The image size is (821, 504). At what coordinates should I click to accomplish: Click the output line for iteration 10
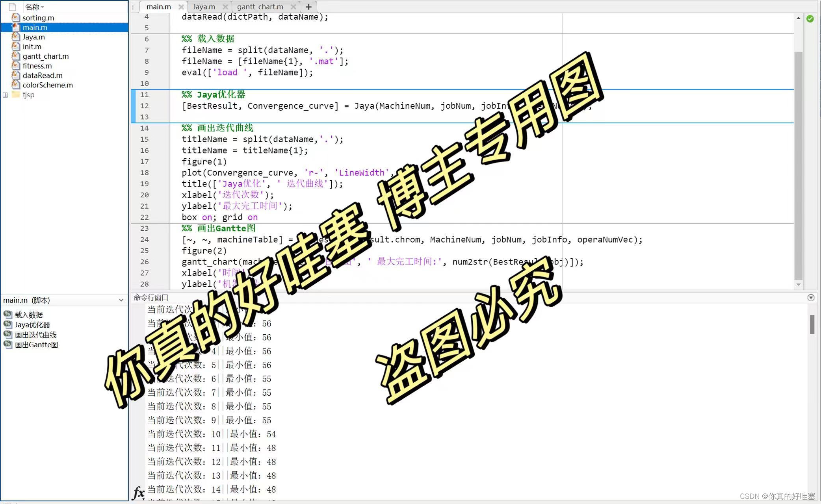212,434
